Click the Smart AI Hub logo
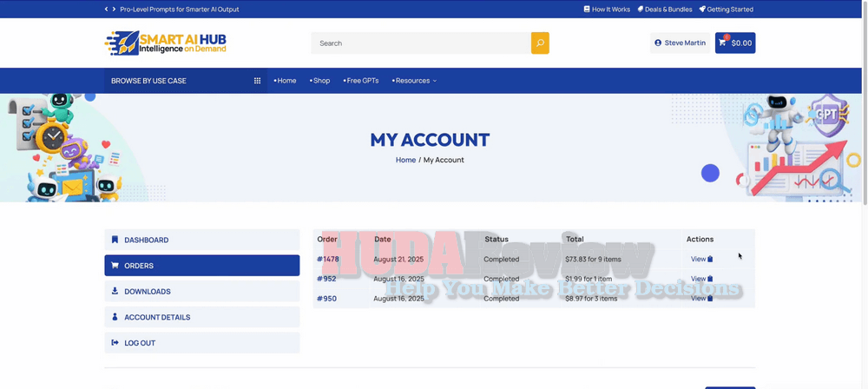Image resolution: width=868 pixels, height=389 pixels. pyautogui.click(x=166, y=43)
